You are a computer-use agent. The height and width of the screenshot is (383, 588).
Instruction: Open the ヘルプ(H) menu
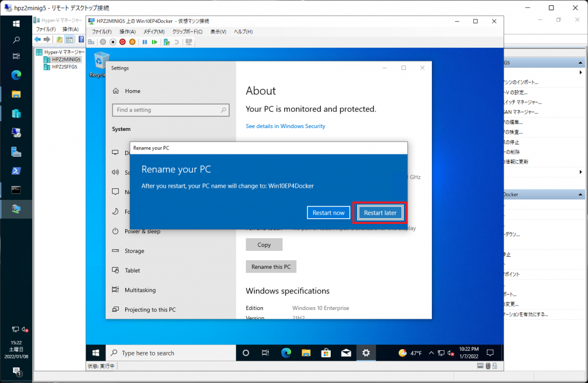pyautogui.click(x=243, y=32)
